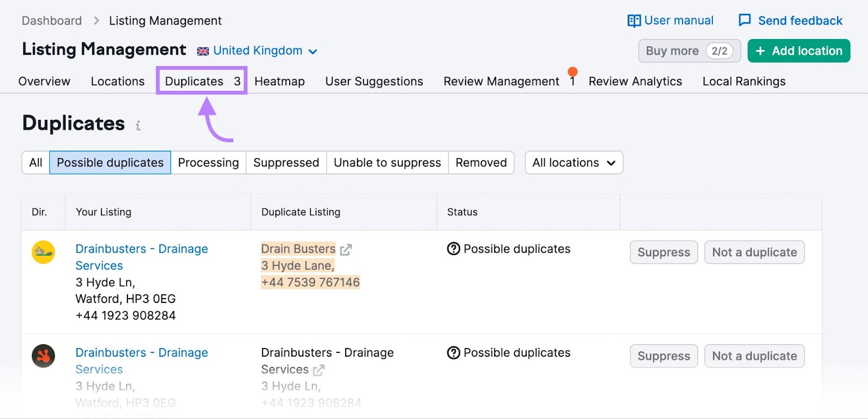Click the User manual book icon
The image size is (868, 419).
(x=634, y=21)
